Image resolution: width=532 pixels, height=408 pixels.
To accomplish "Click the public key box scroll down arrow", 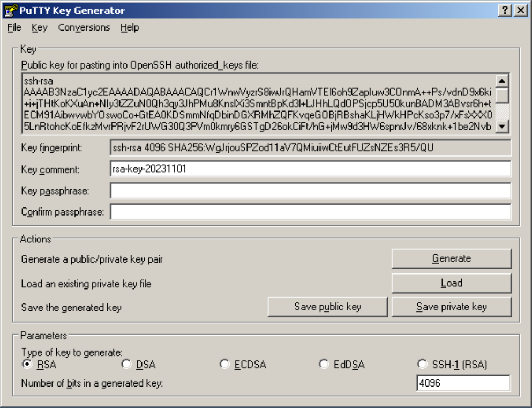I will 502,127.
